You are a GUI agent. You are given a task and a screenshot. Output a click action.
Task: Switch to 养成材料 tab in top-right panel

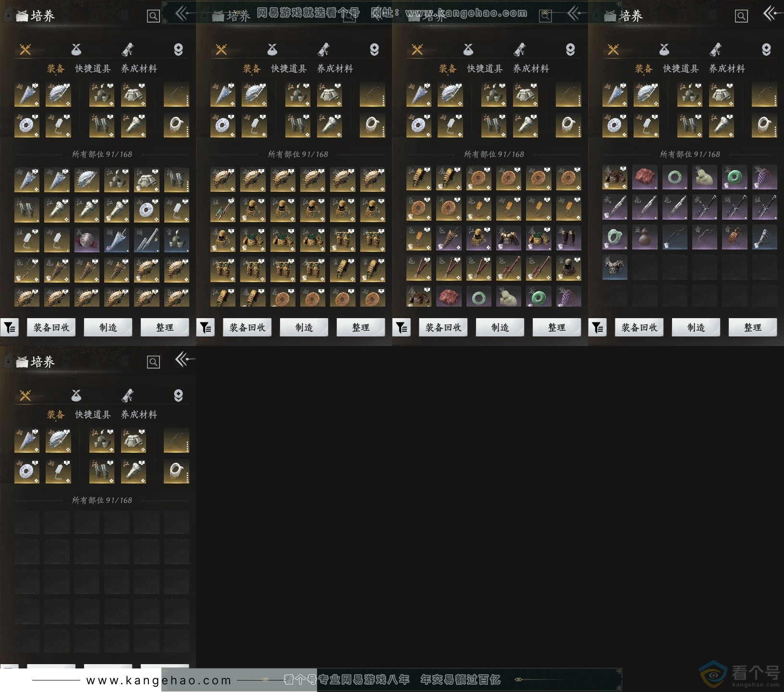point(727,69)
